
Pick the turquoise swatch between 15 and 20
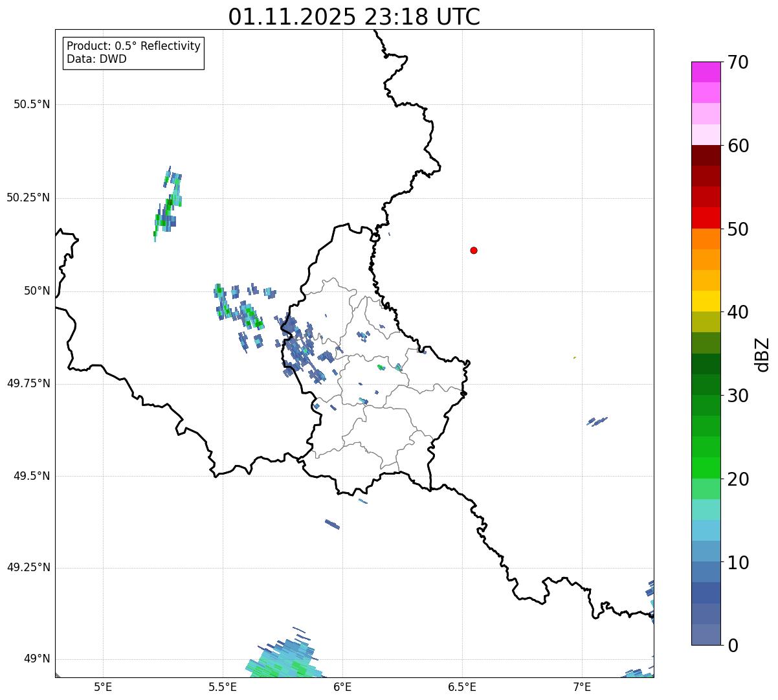click(706, 510)
